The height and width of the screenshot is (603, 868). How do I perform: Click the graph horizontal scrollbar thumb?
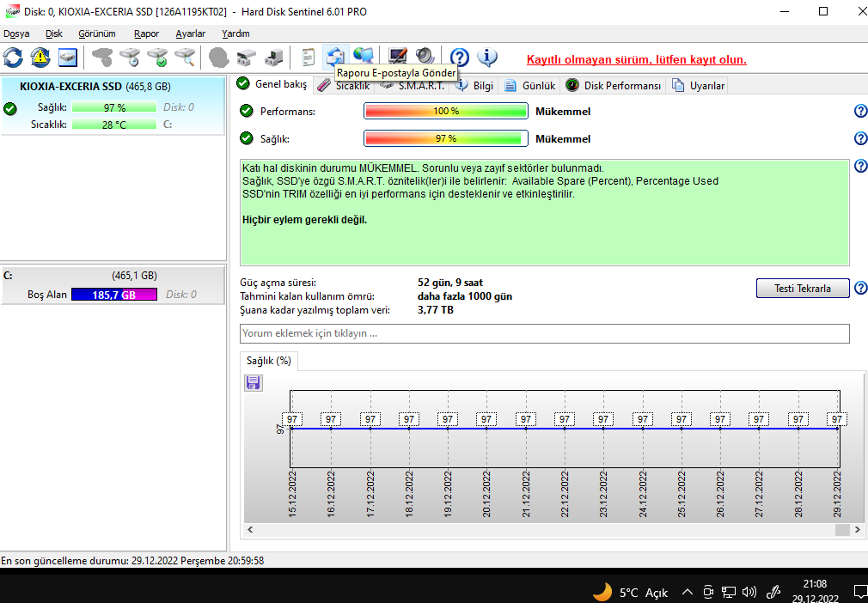click(x=842, y=529)
